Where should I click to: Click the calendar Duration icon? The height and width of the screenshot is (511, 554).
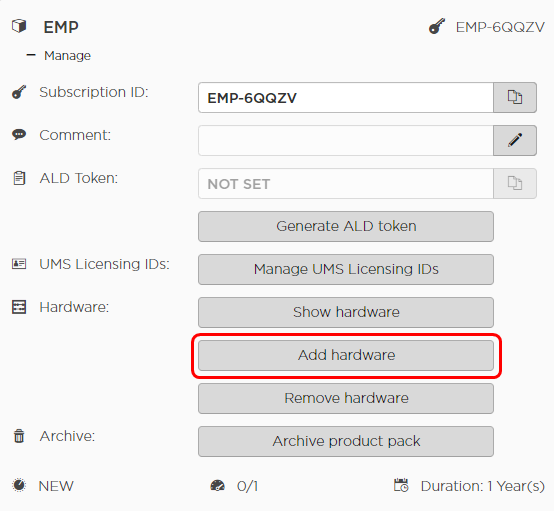pos(401,485)
